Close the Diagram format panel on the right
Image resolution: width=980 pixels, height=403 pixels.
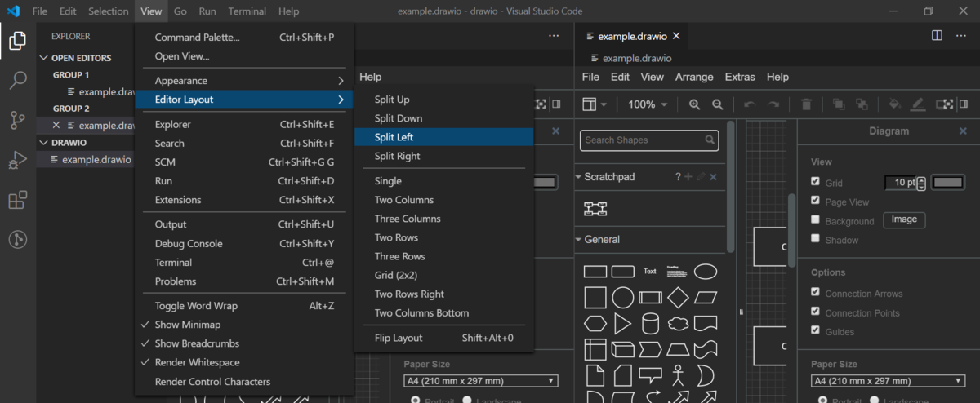point(963,131)
